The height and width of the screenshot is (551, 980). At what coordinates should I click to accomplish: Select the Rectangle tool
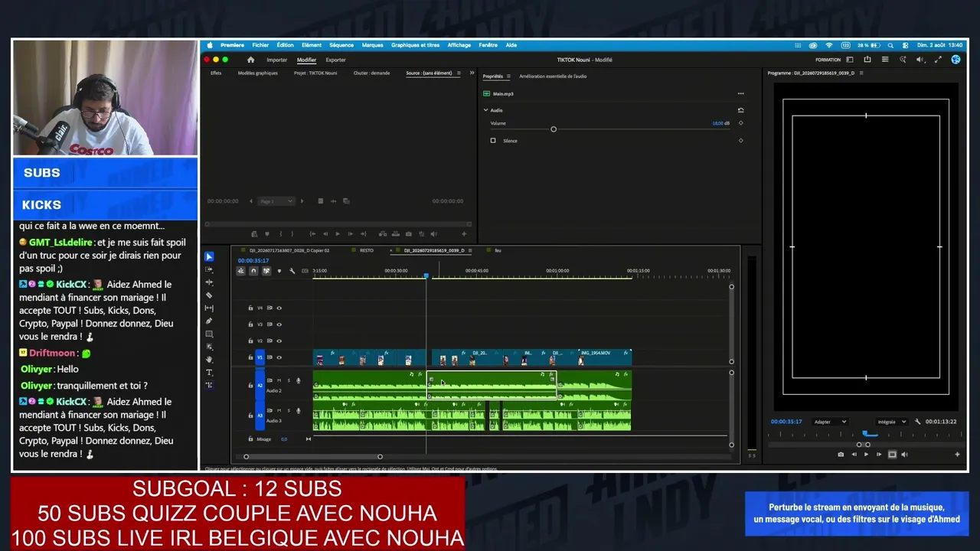pos(209,334)
